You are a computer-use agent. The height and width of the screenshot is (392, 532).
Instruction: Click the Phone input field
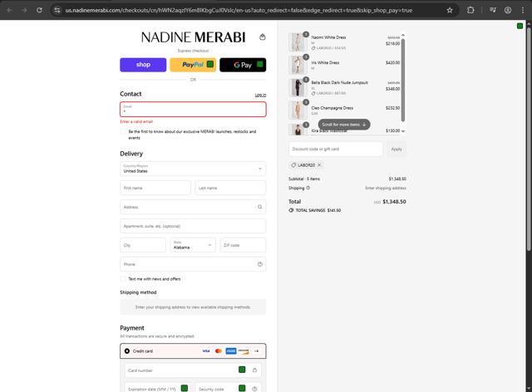tap(193, 264)
